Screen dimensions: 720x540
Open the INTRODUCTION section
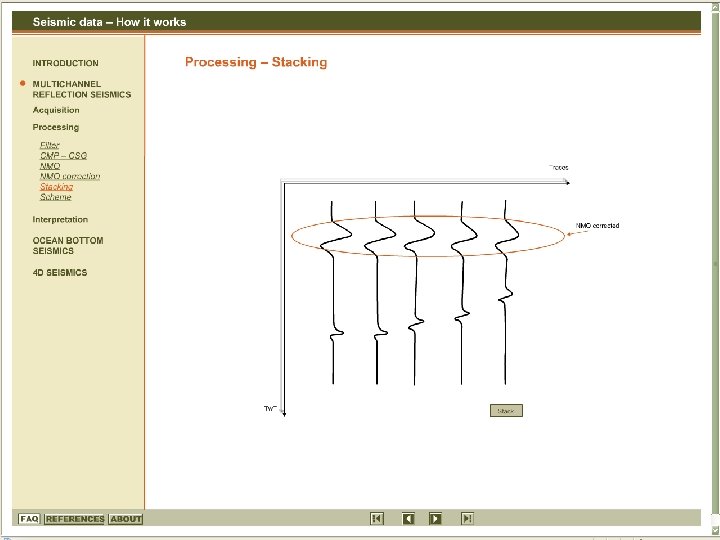66,63
